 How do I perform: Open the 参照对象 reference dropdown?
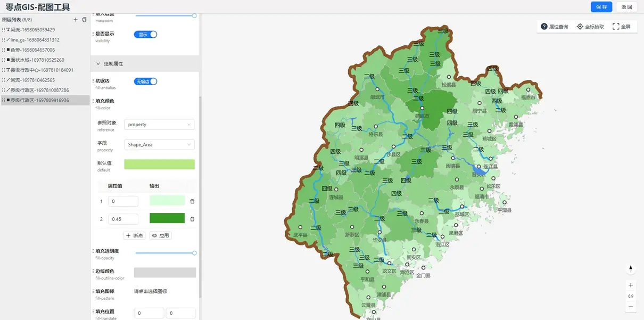click(x=159, y=125)
